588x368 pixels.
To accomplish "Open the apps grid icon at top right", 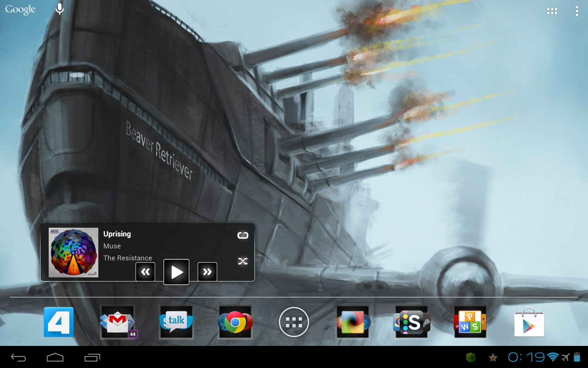I will pyautogui.click(x=552, y=11).
